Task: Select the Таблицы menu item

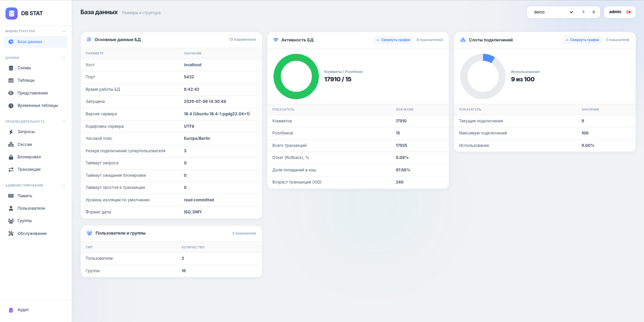Action: point(35,80)
